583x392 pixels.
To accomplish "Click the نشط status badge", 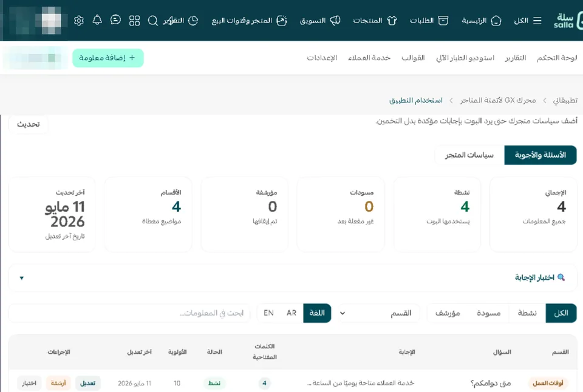I will click(214, 383).
